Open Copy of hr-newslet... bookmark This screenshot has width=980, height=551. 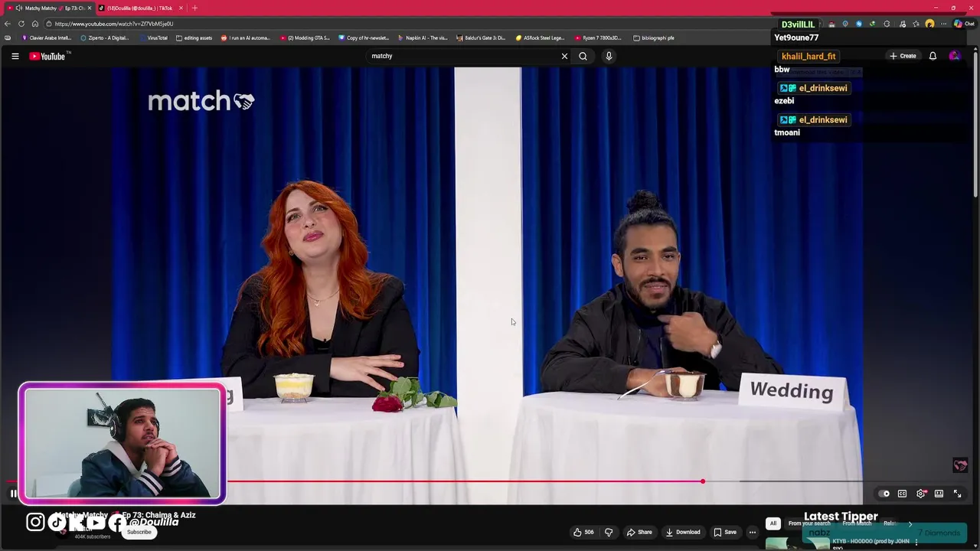click(364, 37)
